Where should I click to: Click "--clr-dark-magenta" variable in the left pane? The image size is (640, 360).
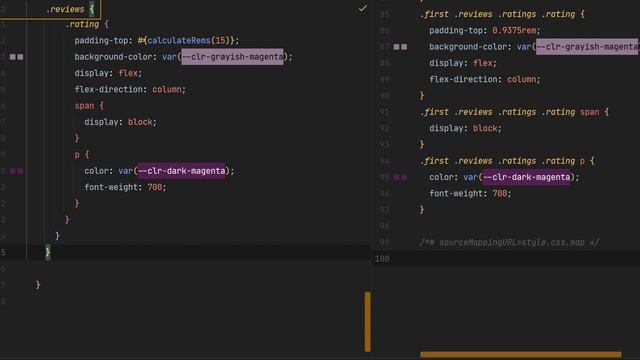(182, 171)
